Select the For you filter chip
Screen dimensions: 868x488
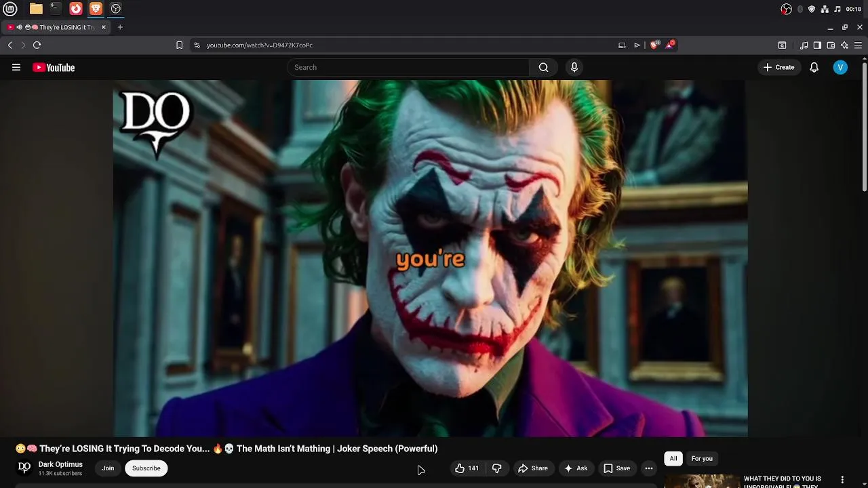(702, 459)
